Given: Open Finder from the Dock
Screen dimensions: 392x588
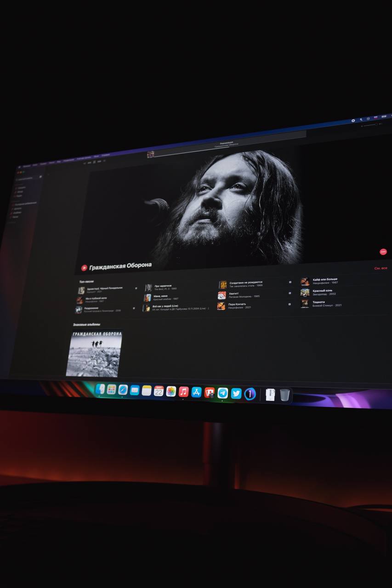Looking at the screenshot, I should [x=100, y=389].
